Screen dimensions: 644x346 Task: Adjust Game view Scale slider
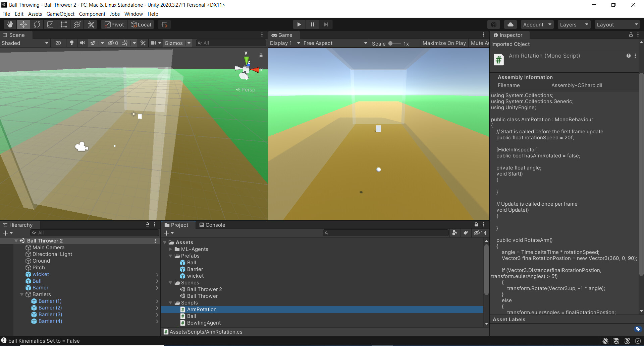(x=394, y=44)
